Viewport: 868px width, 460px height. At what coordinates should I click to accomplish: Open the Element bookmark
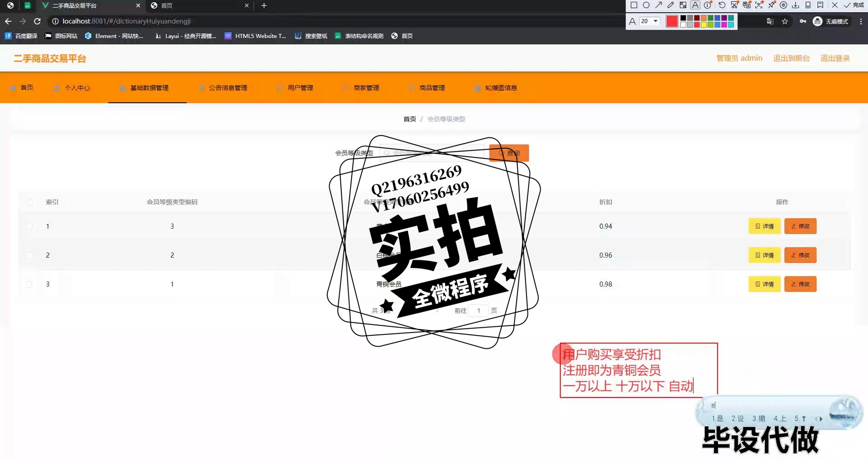(x=114, y=36)
